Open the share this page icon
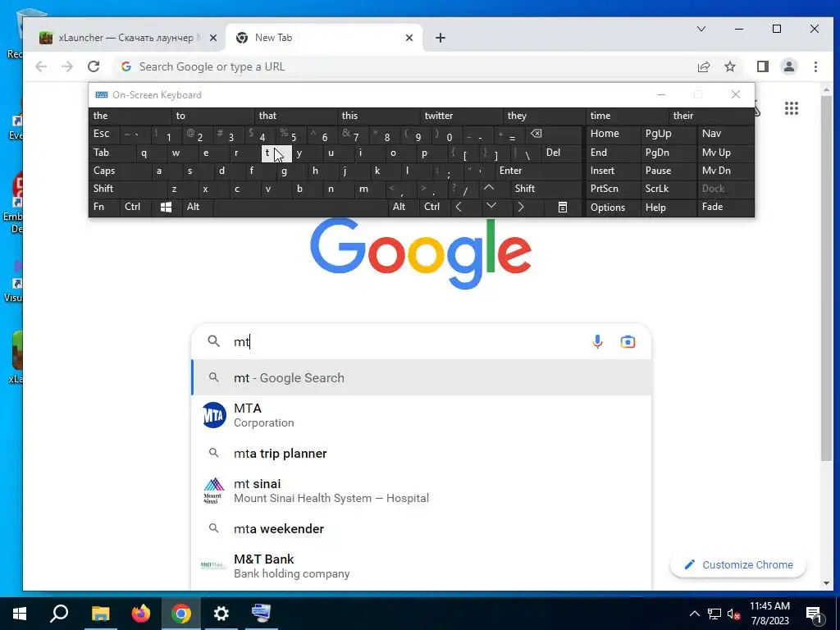 (x=703, y=66)
